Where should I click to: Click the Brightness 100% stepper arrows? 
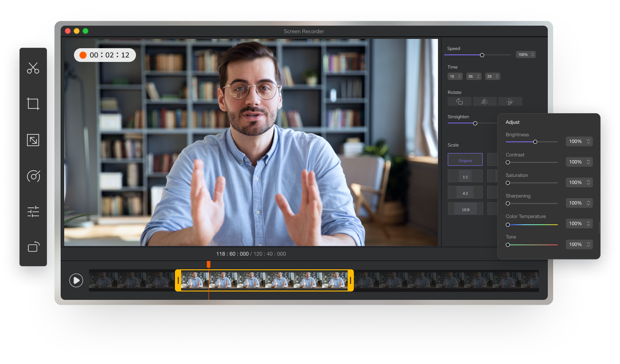(x=589, y=142)
